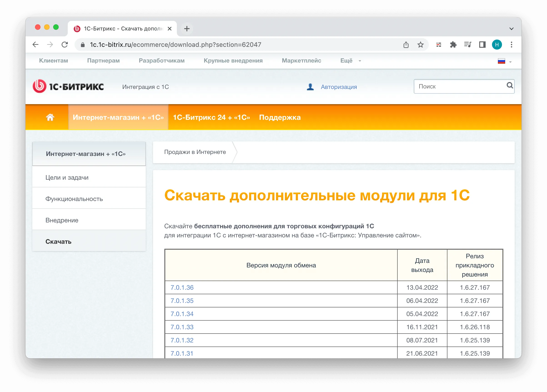Image resolution: width=547 pixels, height=392 pixels.
Task: Download module version 7.0.1.31
Action: coord(182,353)
